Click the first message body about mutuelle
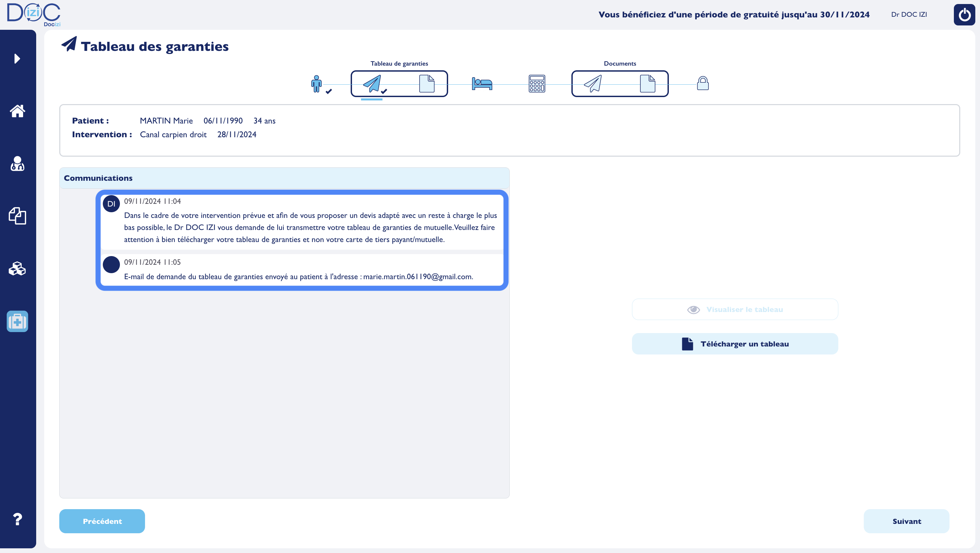Screen dimensions: 980x553 click(x=310, y=227)
